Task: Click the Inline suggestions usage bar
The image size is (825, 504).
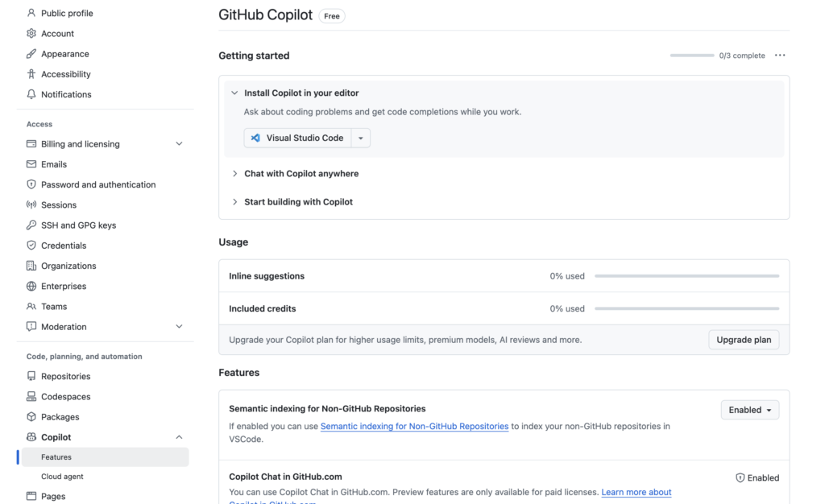Action: [686, 276]
